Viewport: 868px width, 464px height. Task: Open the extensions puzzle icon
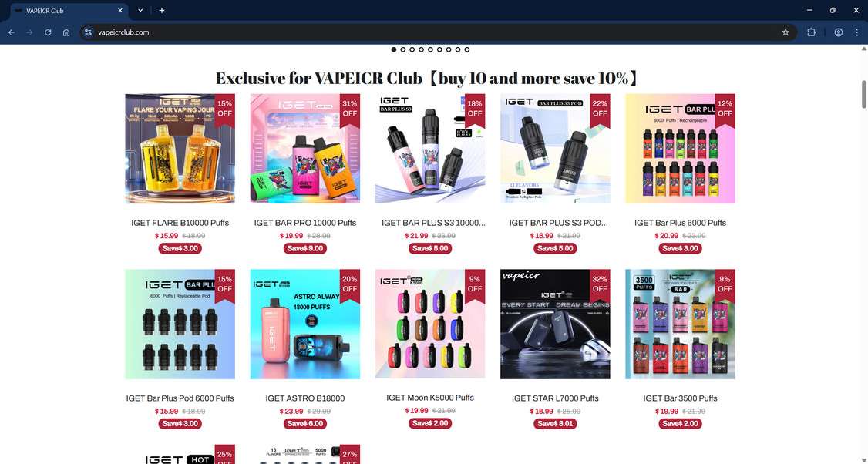click(812, 32)
